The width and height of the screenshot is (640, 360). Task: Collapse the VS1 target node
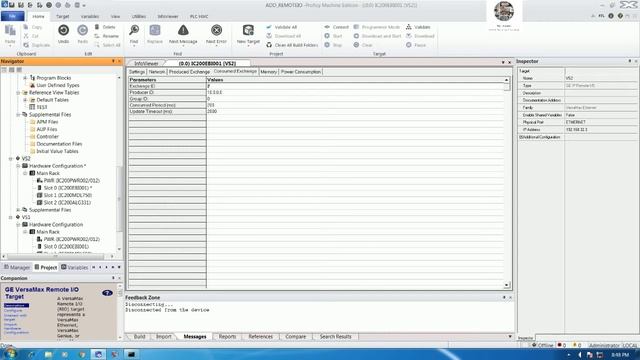tap(11, 217)
